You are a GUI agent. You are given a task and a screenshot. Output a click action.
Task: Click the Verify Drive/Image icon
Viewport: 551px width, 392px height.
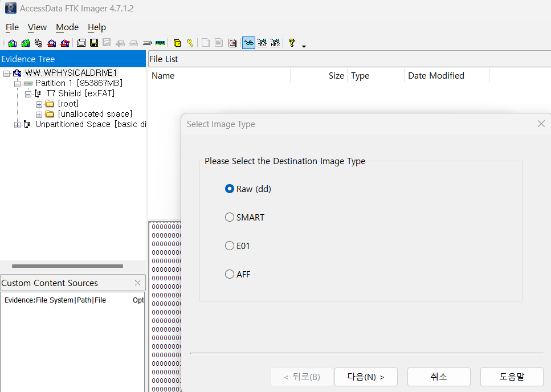[147, 43]
